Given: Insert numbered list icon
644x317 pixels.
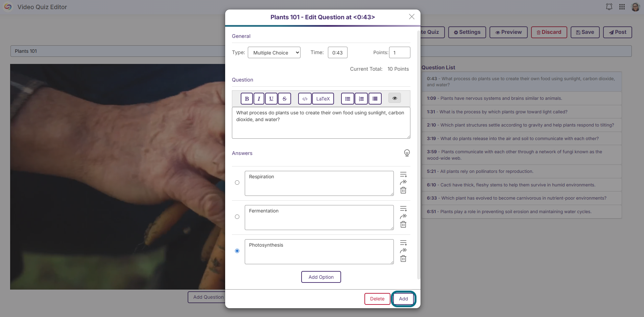Looking at the screenshot, I should (x=361, y=99).
